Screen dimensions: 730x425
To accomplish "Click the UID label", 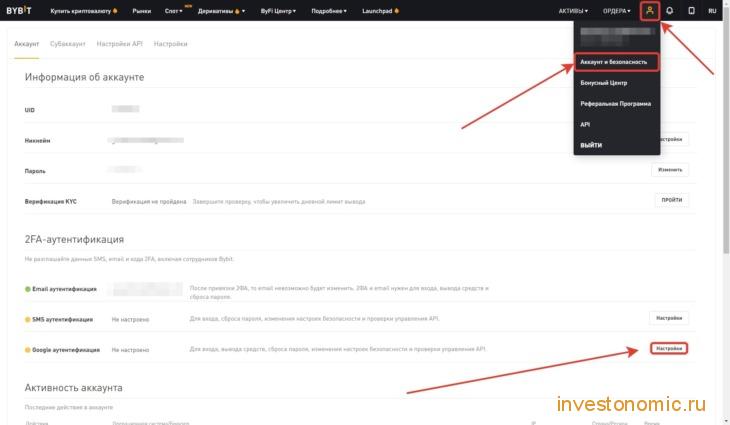I will coord(29,110).
